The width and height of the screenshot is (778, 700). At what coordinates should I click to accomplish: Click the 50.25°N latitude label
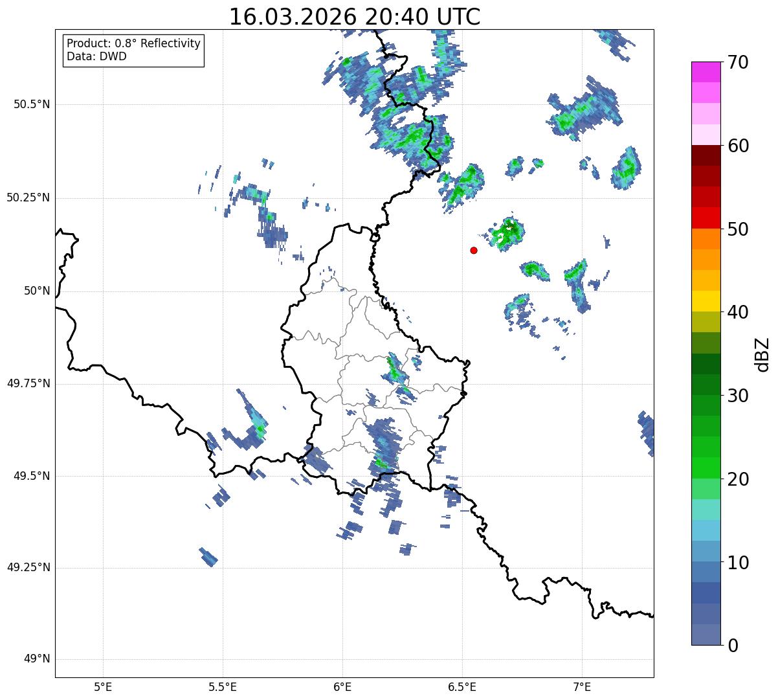(x=28, y=198)
